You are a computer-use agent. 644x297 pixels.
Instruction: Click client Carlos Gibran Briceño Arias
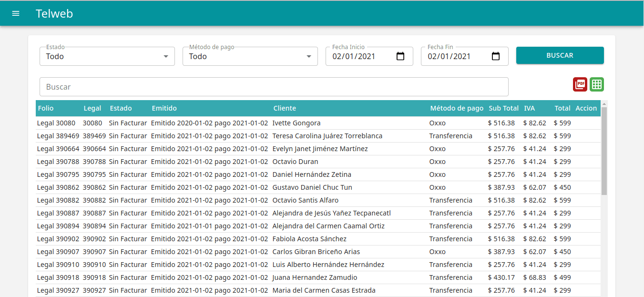pyautogui.click(x=316, y=252)
